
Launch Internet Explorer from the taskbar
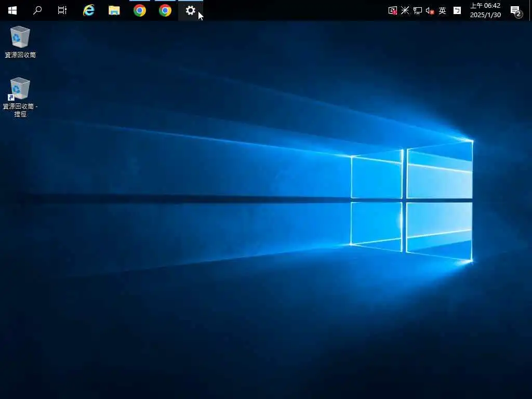click(x=88, y=10)
